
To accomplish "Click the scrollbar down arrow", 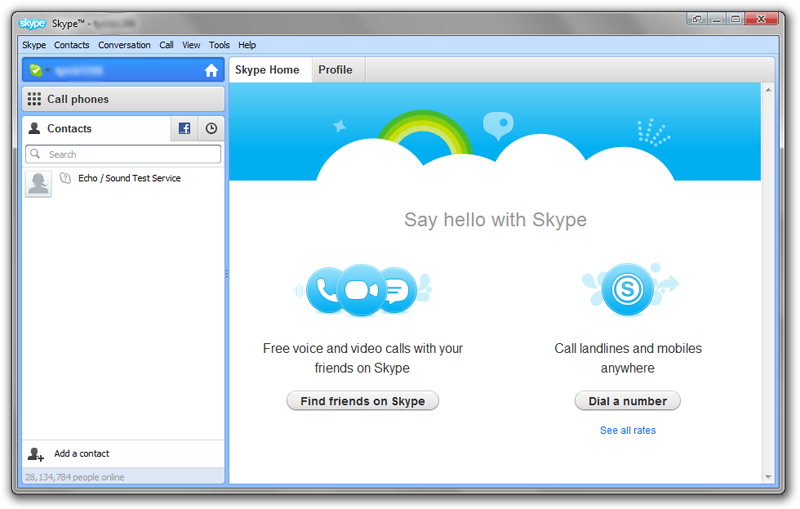I will click(x=768, y=477).
